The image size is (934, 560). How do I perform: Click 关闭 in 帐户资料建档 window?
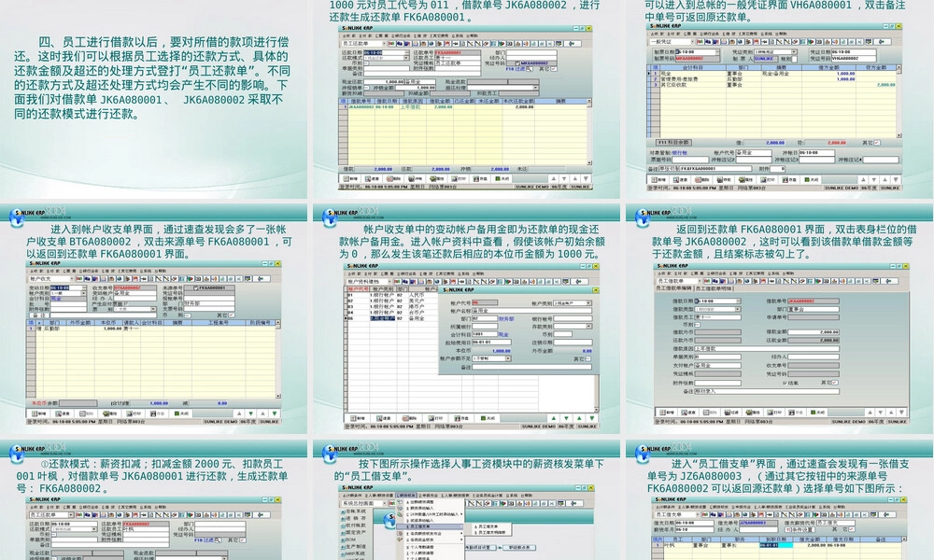(488, 418)
